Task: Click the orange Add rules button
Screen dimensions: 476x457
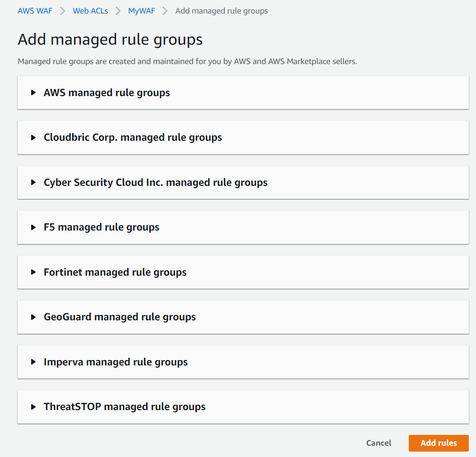Action: pos(439,443)
